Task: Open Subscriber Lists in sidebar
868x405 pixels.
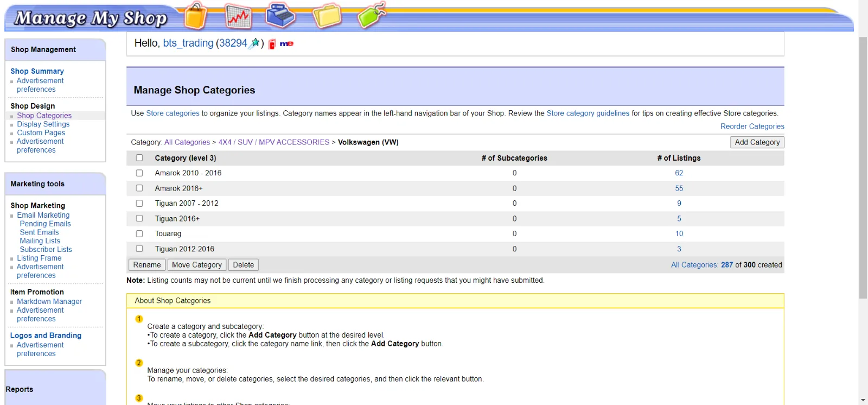Action: [x=46, y=250]
